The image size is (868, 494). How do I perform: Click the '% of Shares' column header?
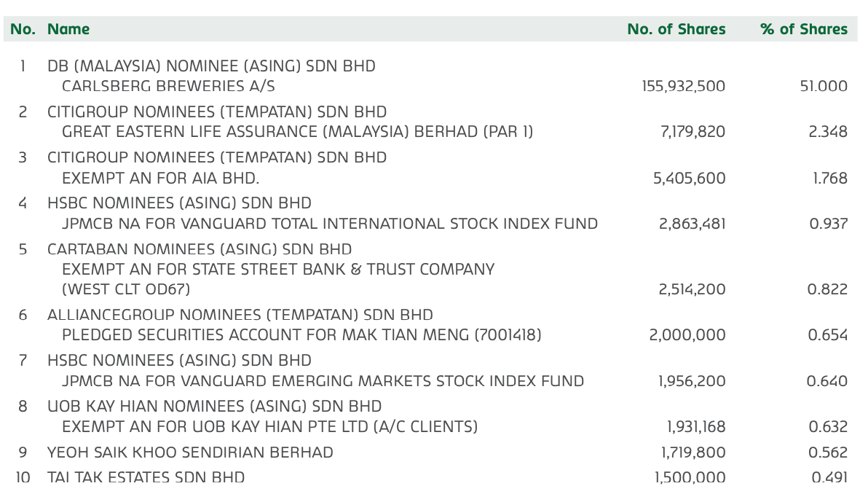pyautogui.click(x=804, y=29)
